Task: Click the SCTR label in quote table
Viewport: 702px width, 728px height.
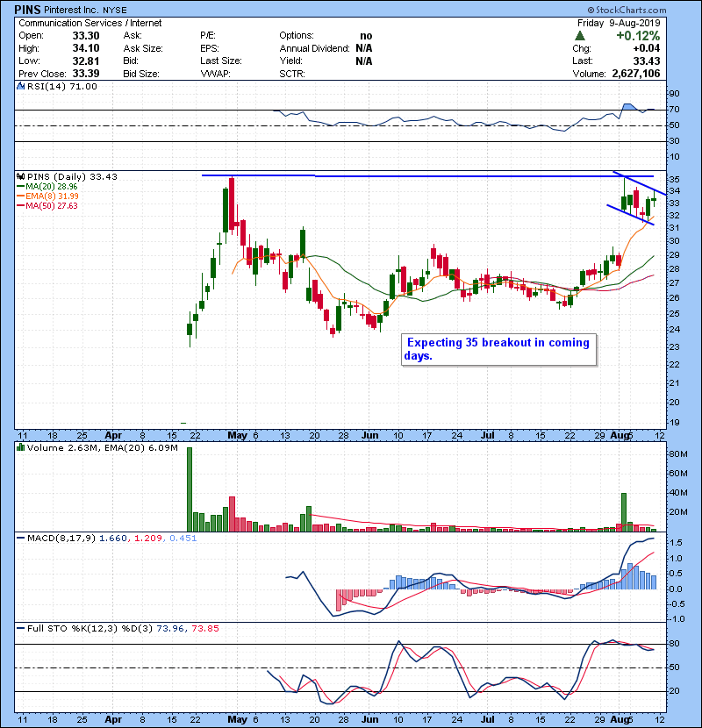Action: (291, 74)
